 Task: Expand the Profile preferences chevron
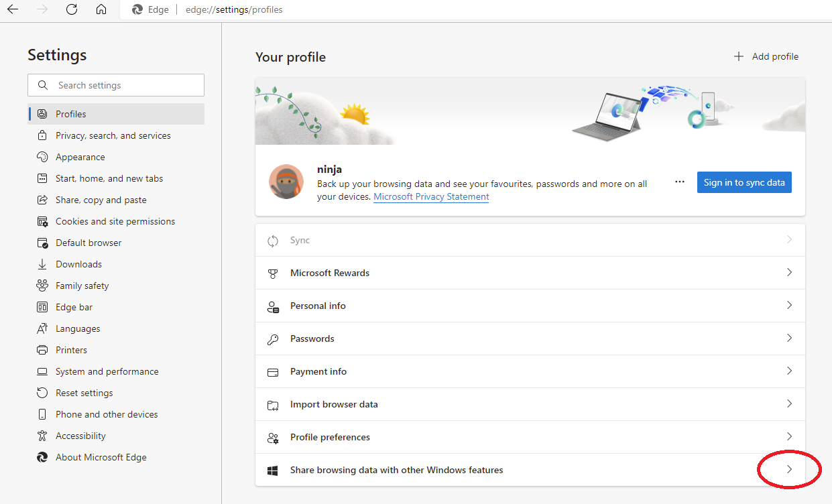click(789, 437)
